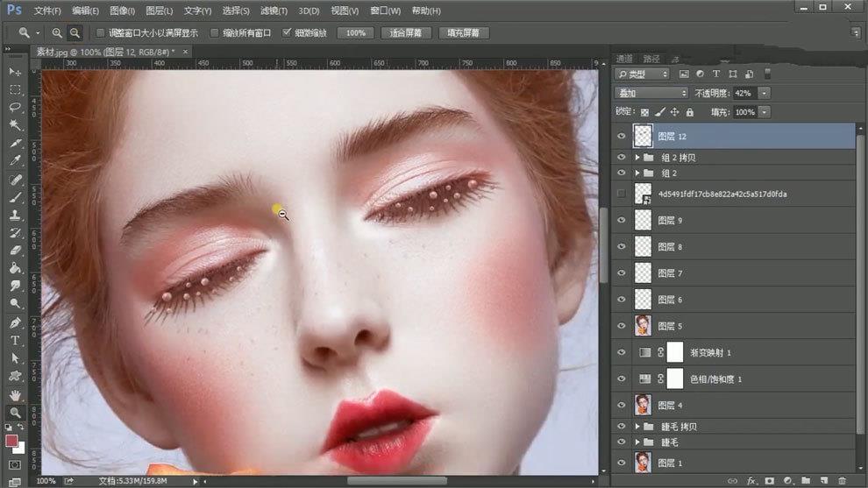Open the 滤镜(T) menu
This screenshot has width=868, height=488.
click(x=274, y=11)
